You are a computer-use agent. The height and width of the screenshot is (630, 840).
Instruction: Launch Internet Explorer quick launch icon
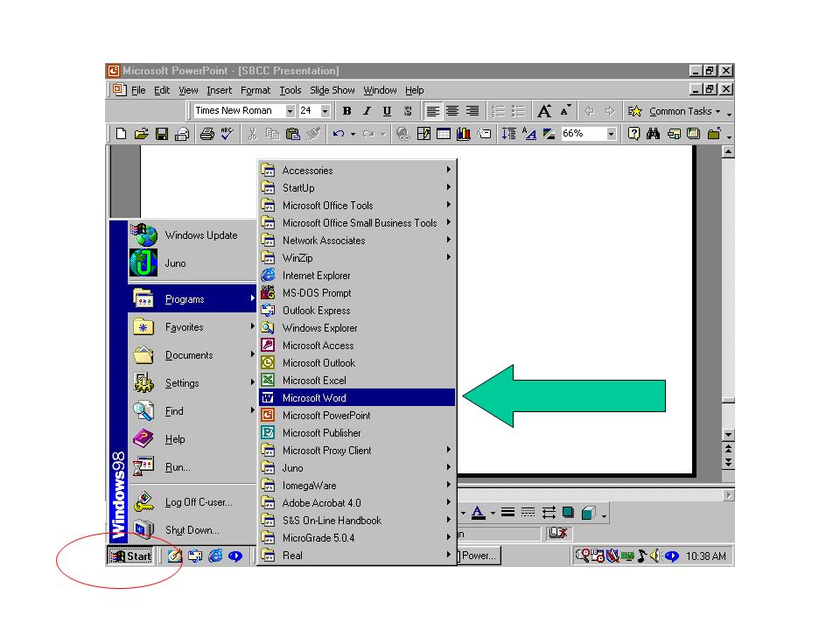click(215, 556)
